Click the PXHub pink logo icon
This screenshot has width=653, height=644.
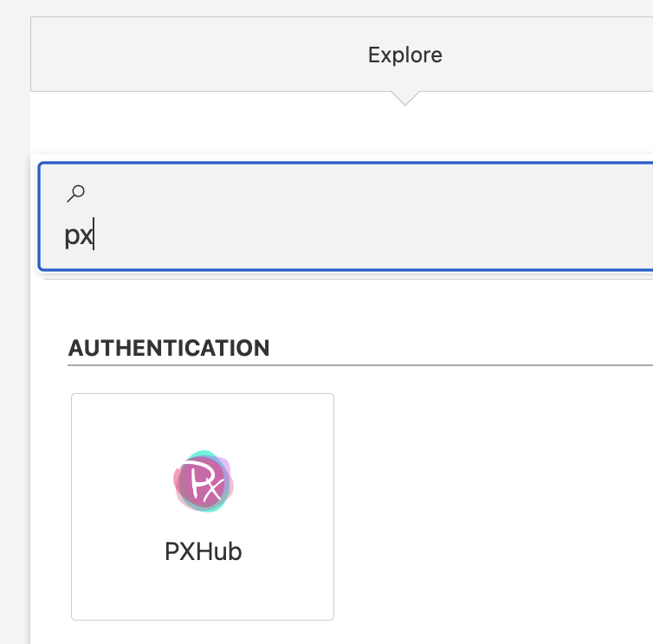(204, 481)
